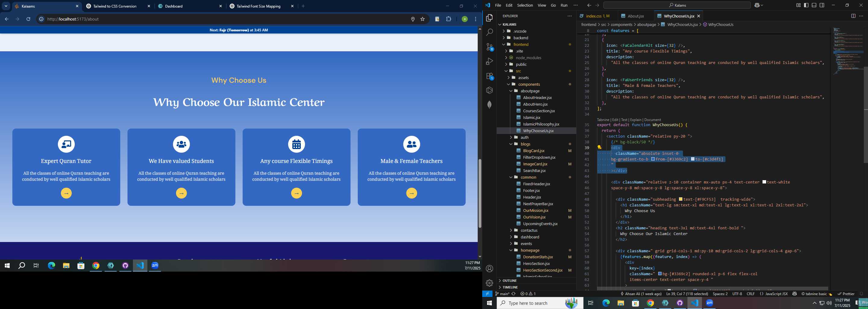This screenshot has height=309, width=868.
Task: Open the Selection menu
Action: 525,5
